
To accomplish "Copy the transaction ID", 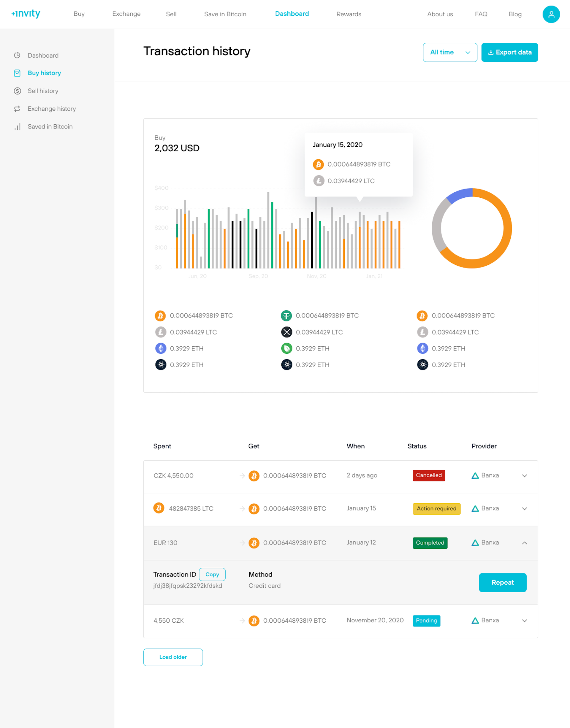I will (212, 574).
